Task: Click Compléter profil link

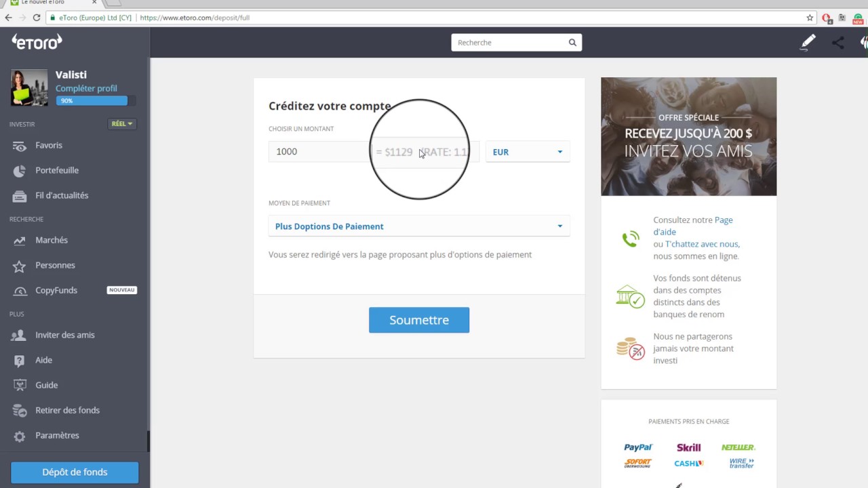Action: pyautogui.click(x=86, y=88)
